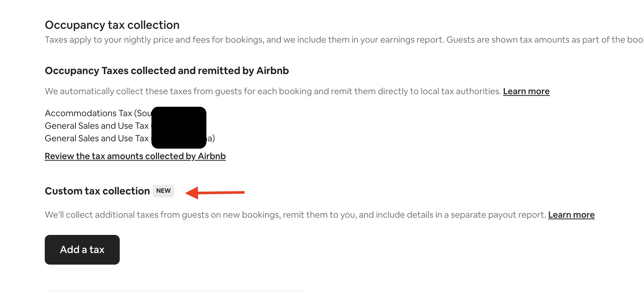Screen dimensions: 644x292
Task: Select the Occupancy tax collection page title
Action: coord(112,25)
